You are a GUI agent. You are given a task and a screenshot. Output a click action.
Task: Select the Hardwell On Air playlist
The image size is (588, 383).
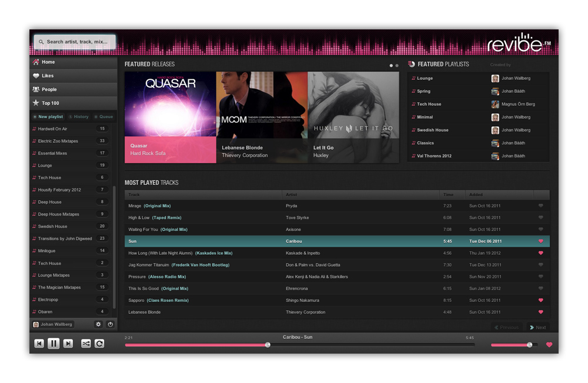click(71, 129)
